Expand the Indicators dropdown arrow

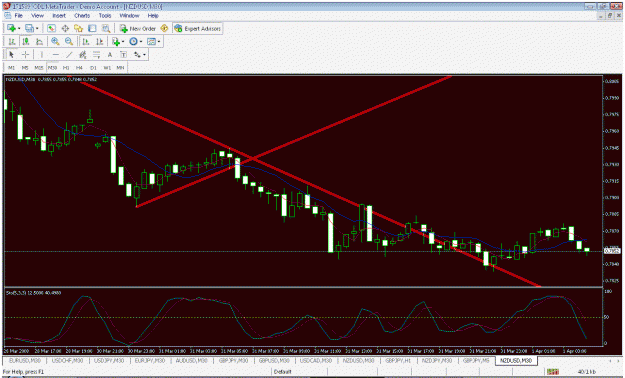pyautogui.click(x=123, y=42)
